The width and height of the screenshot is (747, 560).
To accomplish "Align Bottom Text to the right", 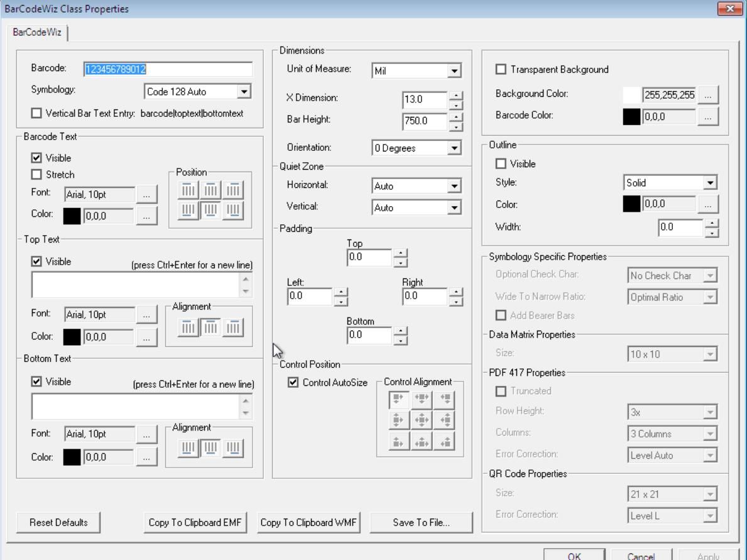I will pos(233,448).
